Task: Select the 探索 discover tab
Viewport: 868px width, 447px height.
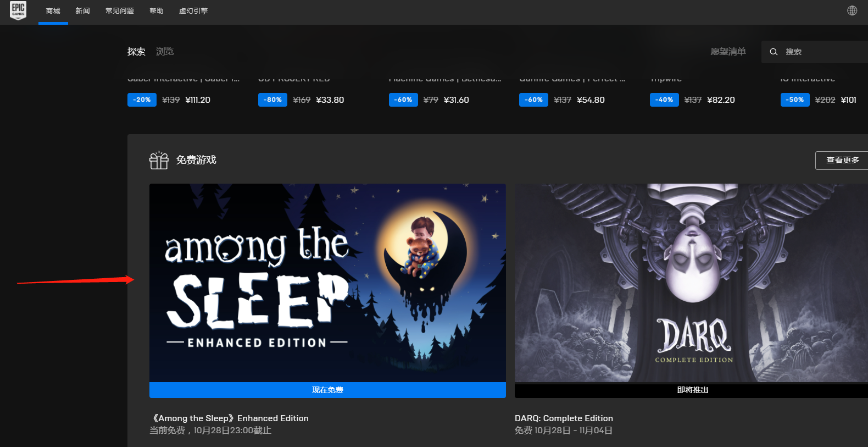Action: click(x=136, y=52)
